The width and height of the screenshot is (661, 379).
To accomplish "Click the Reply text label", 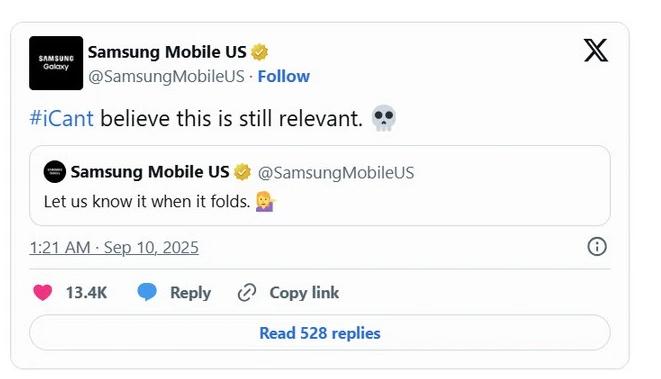I will tap(191, 293).
